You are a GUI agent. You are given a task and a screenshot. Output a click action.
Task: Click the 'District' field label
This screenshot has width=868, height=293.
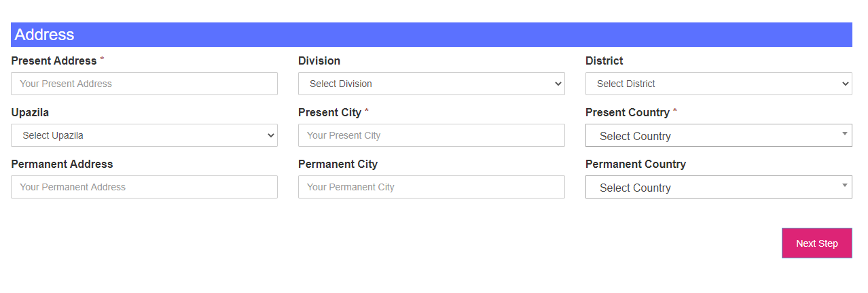point(604,61)
